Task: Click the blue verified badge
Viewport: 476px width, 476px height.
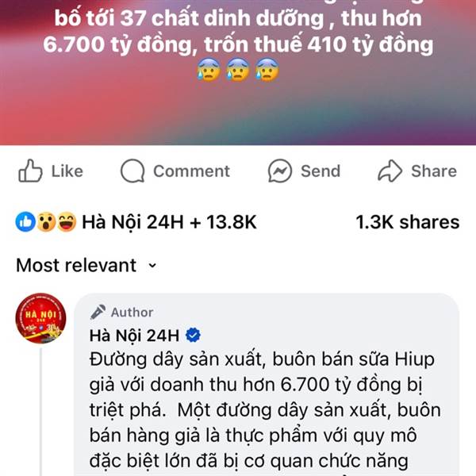Action: click(193, 336)
